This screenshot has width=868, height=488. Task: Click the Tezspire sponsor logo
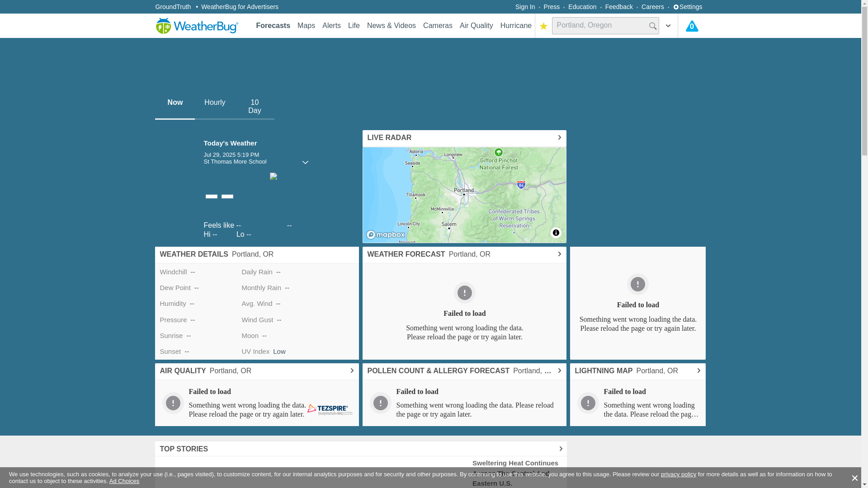click(330, 409)
